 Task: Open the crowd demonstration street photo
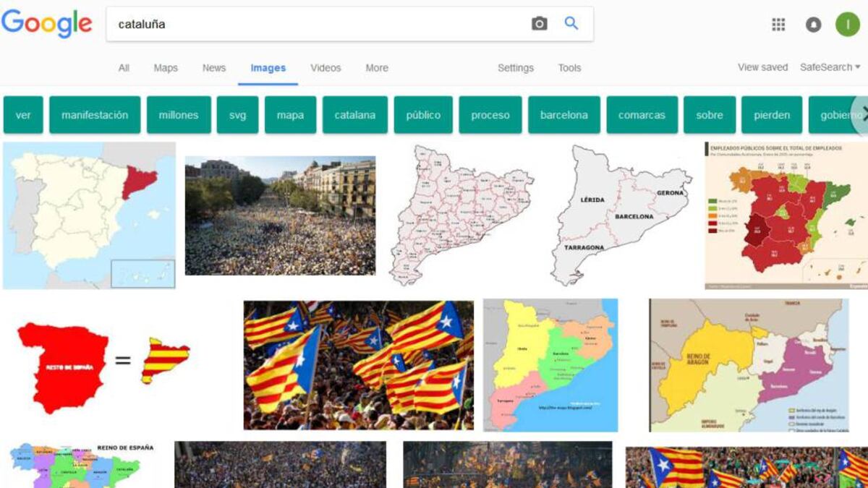[x=280, y=215]
